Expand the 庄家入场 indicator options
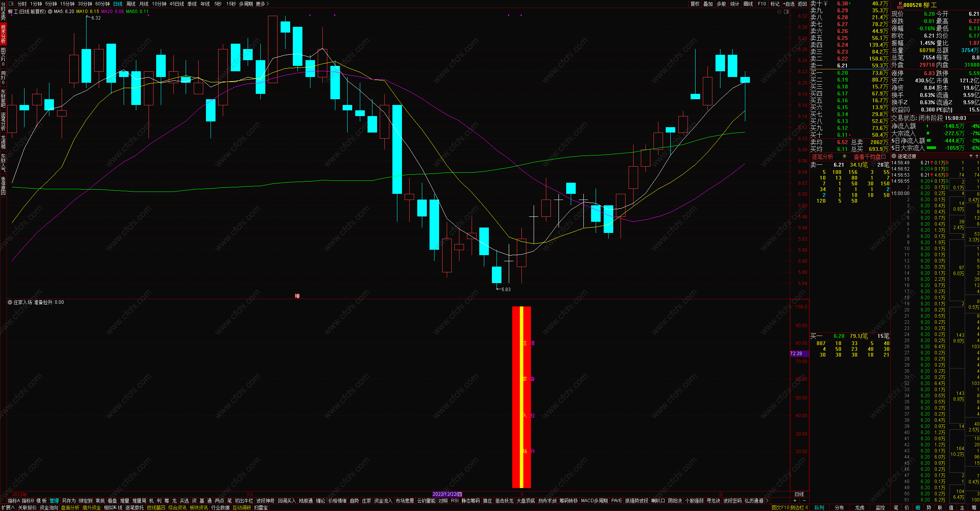This screenshot has width=980, height=511. (x=10, y=302)
